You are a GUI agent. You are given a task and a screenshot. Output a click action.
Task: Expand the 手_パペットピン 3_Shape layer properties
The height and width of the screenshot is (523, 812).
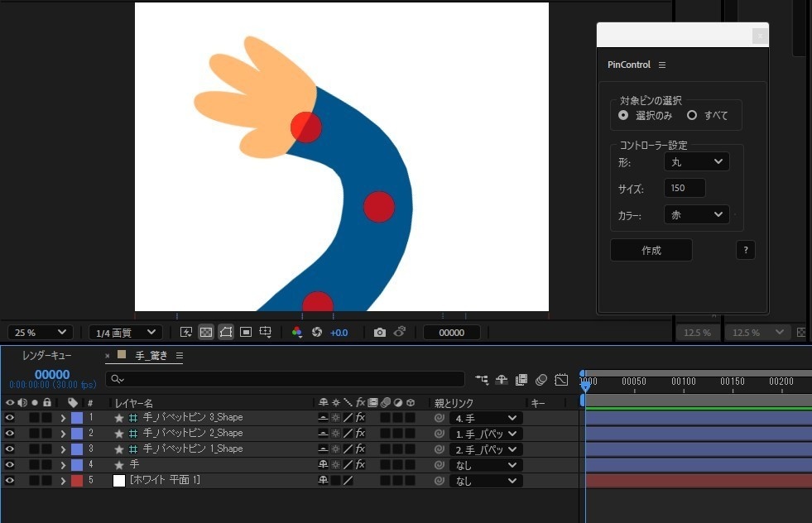click(x=63, y=417)
